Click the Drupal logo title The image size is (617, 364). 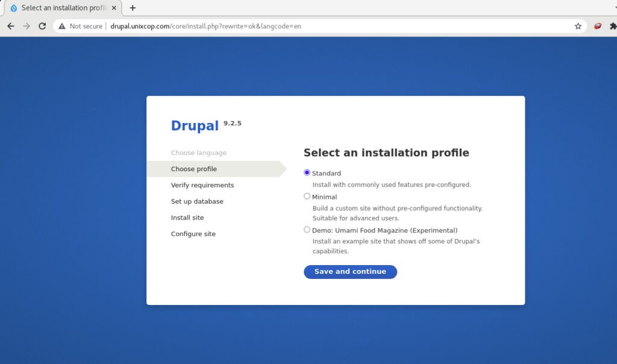(x=195, y=126)
